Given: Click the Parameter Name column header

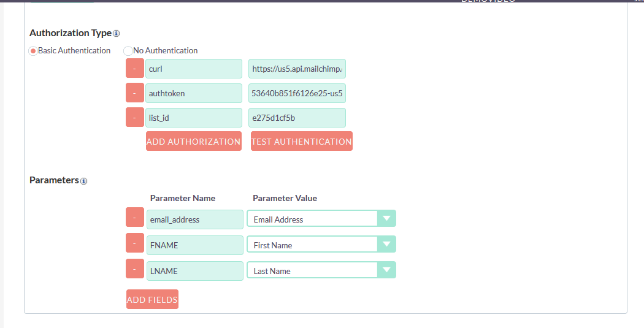Looking at the screenshot, I should point(183,198).
